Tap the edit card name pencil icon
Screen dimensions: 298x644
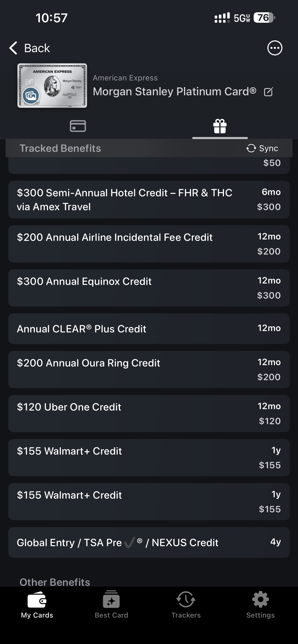[268, 92]
